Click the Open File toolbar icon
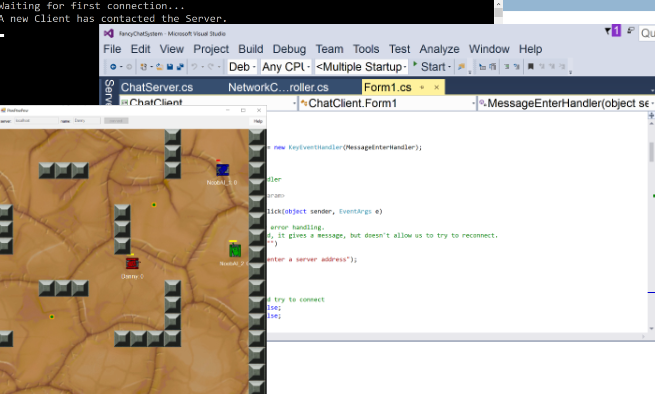 (159, 67)
